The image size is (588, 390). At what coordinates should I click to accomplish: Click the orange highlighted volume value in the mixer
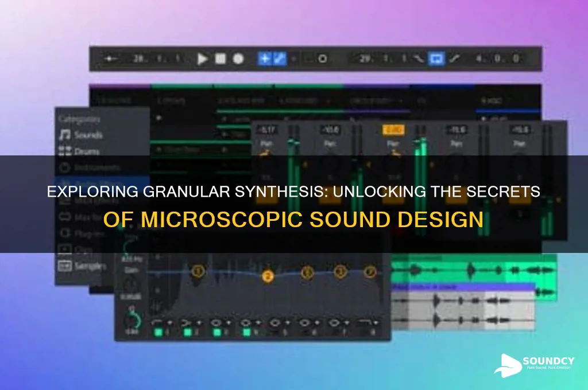393,130
